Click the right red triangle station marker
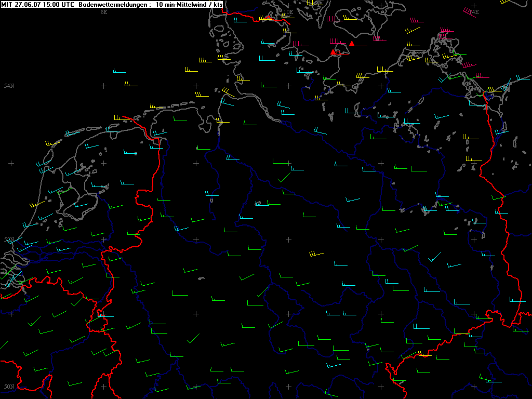 pos(352,44)
